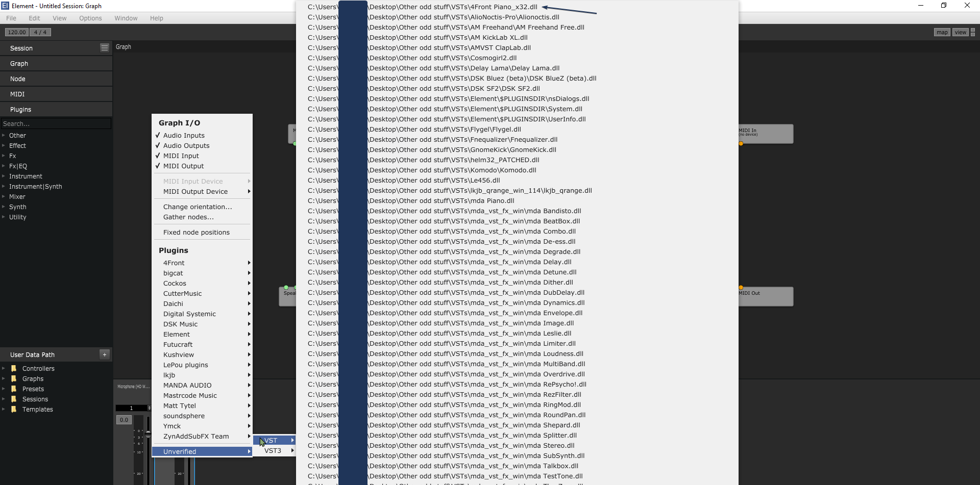Viewport: 980px width, 485px height.
Task: Toggle Audio Outputs in Graph I/O
Action: tap(202, 146)
